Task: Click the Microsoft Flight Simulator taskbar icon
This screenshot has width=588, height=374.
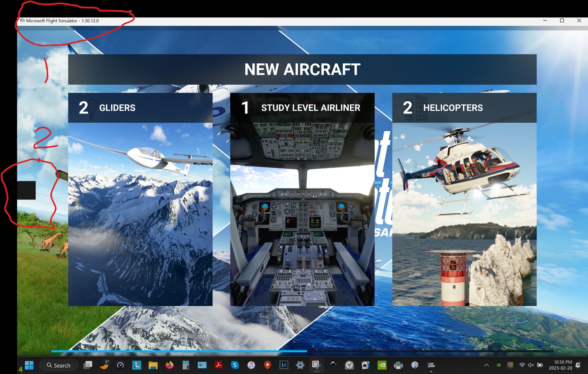Action: click(431, 365)
